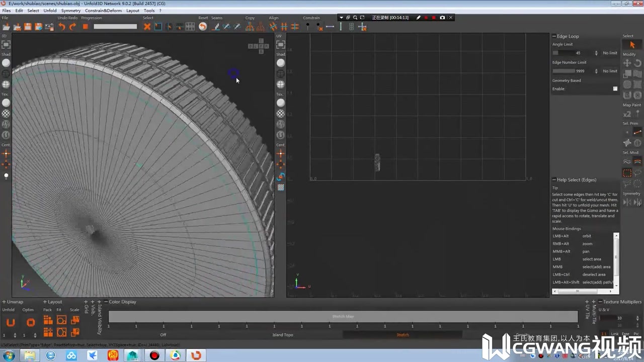
Task: Expand the Layout panel
Action: tap(44, 302)
